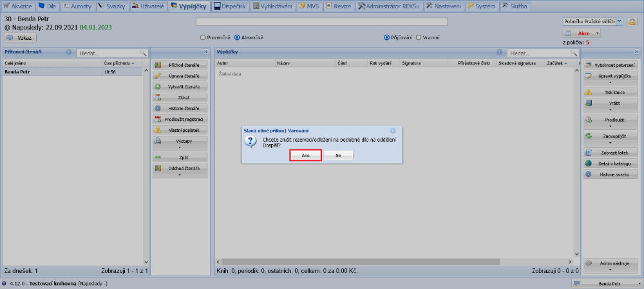644x289 pixels.
Task: Click the Vzkaz speech bubble button
Action: point(21,38)
